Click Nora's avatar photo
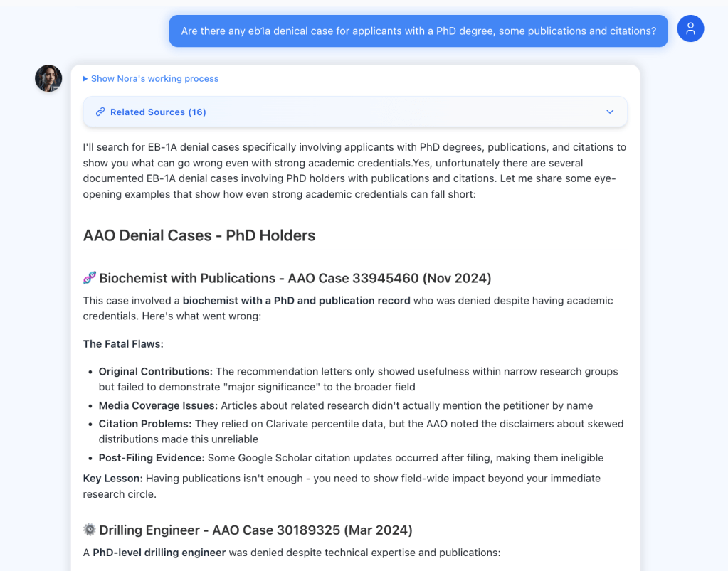This screenshot has width=728, height=571. (48, 78)
